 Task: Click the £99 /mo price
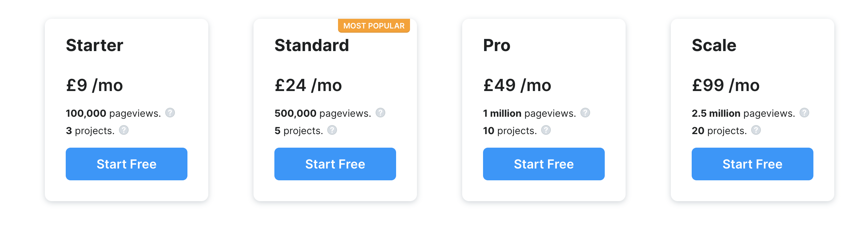[x=726, y=85]
